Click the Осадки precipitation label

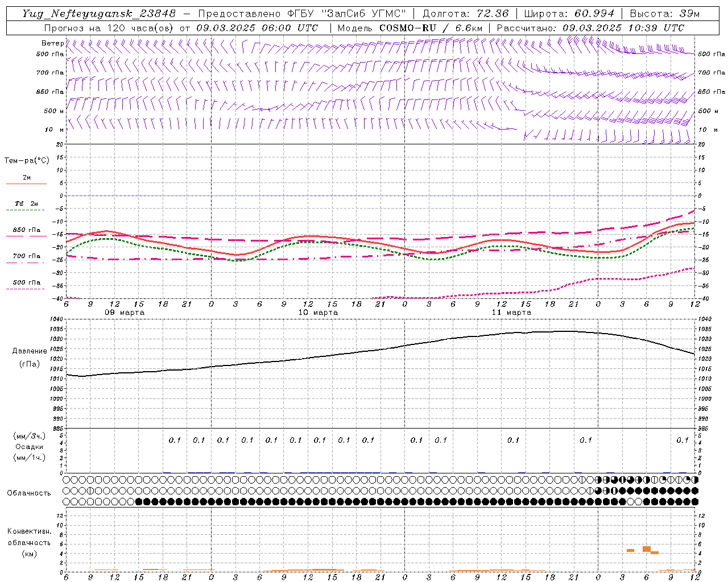[x=30, y=447]
